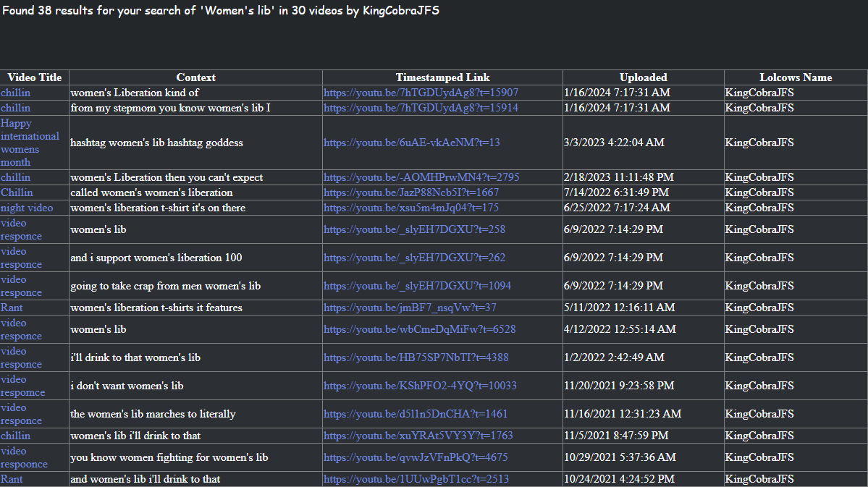Select context 'i'll drink to that women's lib'
The width and height of the screenshot is (868, 487).
coord(135,357)
